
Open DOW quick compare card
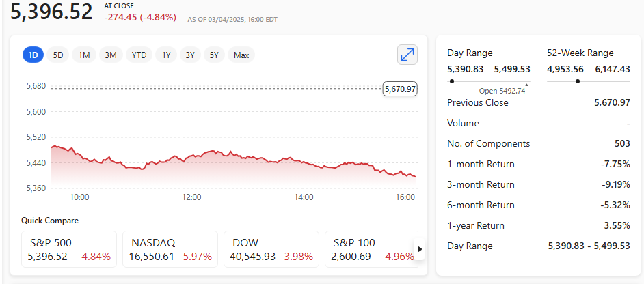tap(271, 249)
